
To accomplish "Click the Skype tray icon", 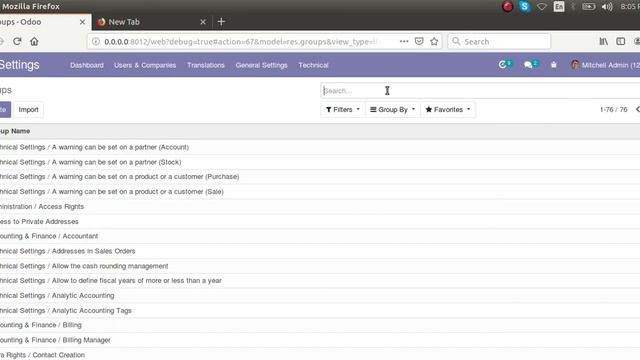I will click(x=524, y=7).
